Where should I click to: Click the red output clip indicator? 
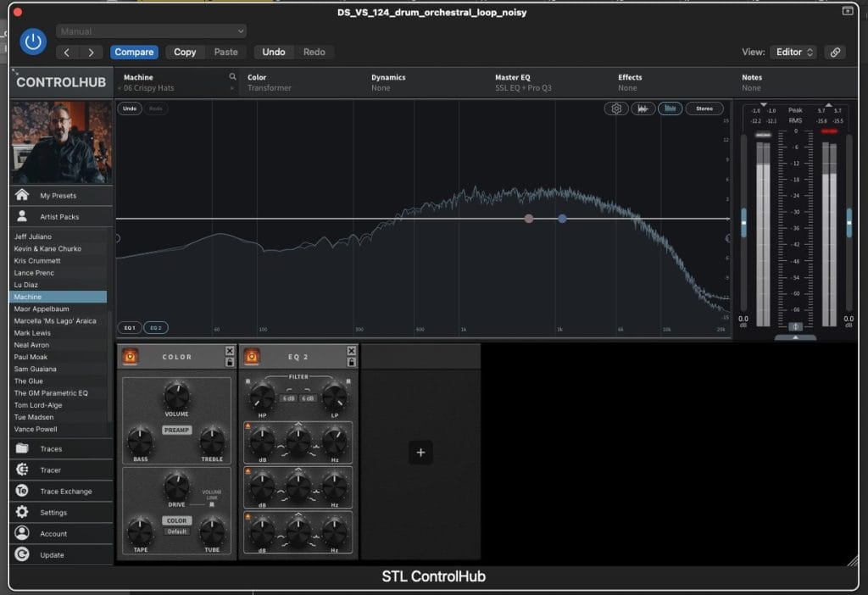click(829, 131)
